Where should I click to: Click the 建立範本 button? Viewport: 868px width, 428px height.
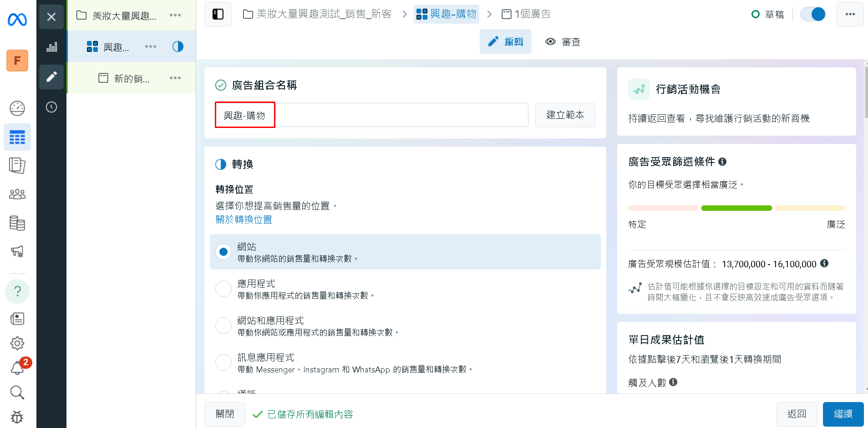click(565, 115)
